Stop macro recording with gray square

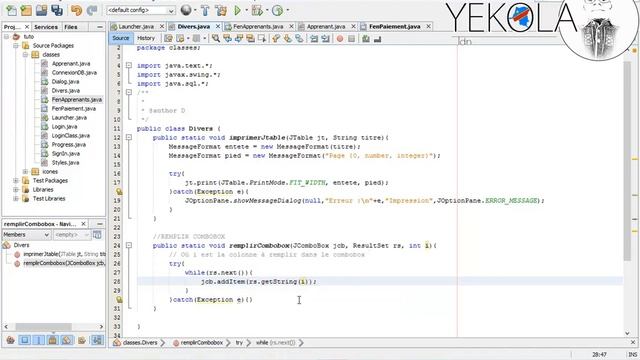(351, 38)
